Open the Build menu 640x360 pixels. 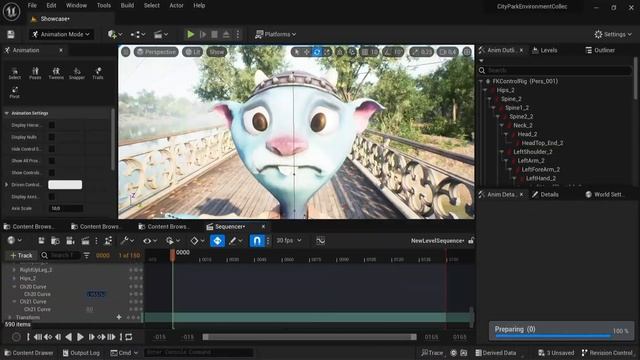pyautogui.click(x=127, y=5)
